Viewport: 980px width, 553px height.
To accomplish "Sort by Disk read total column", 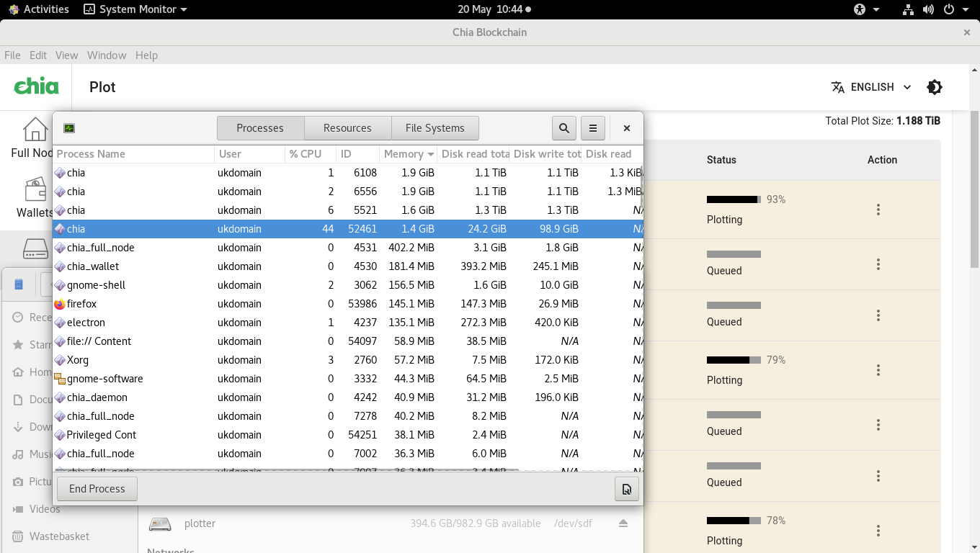I will pos(473,154).
